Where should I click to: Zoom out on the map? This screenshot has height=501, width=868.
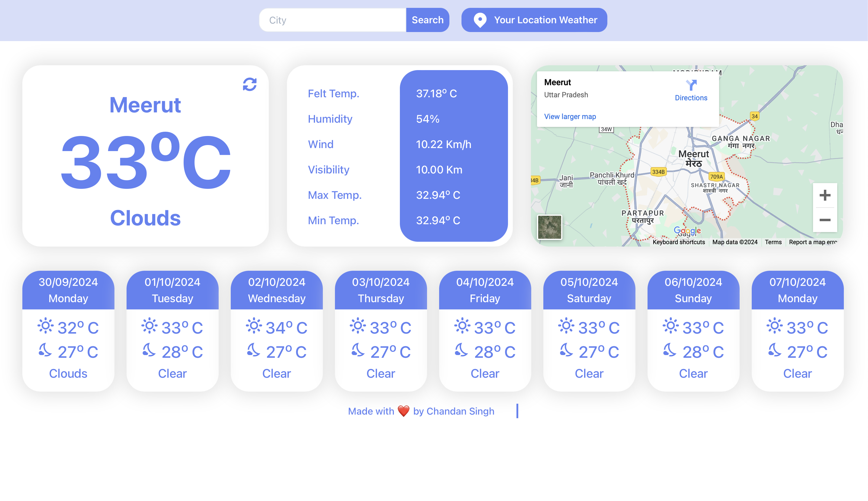825,220
